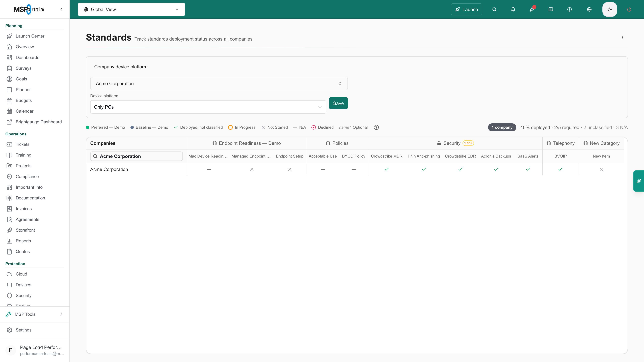Click the legend help circle icon

click(376, 127)
